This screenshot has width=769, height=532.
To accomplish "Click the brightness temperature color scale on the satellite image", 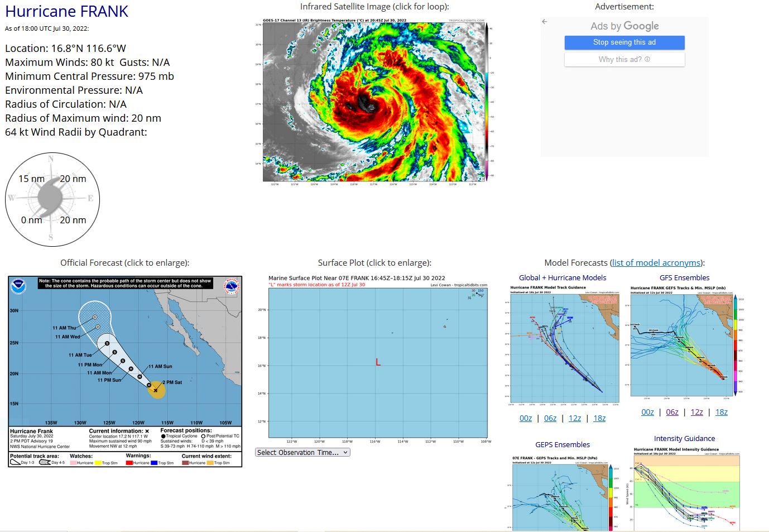I will coord(487,100).
